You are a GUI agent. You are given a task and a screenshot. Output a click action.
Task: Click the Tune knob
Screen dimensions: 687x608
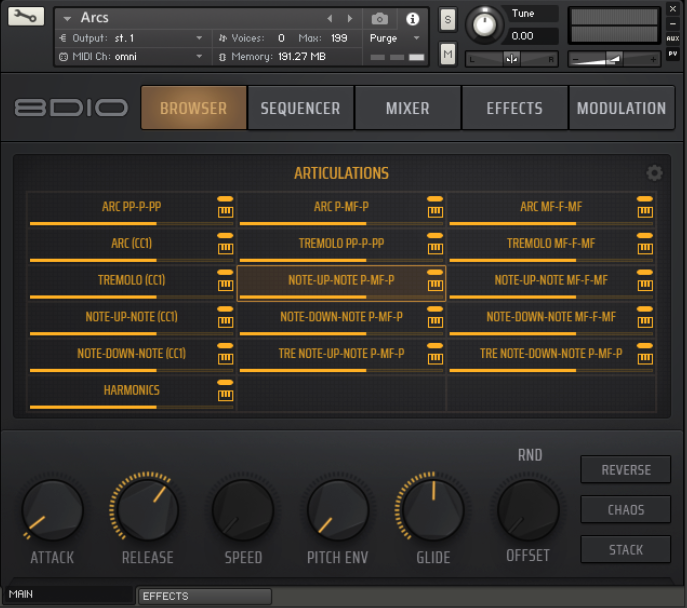[x=484, y=25]
